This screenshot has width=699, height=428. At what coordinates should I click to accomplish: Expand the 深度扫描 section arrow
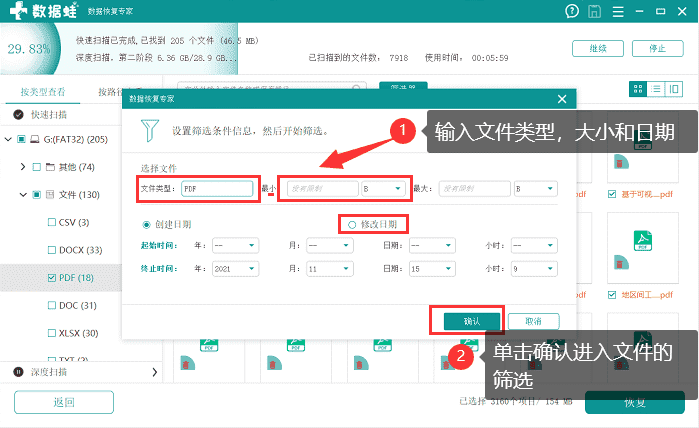[154, 372]
